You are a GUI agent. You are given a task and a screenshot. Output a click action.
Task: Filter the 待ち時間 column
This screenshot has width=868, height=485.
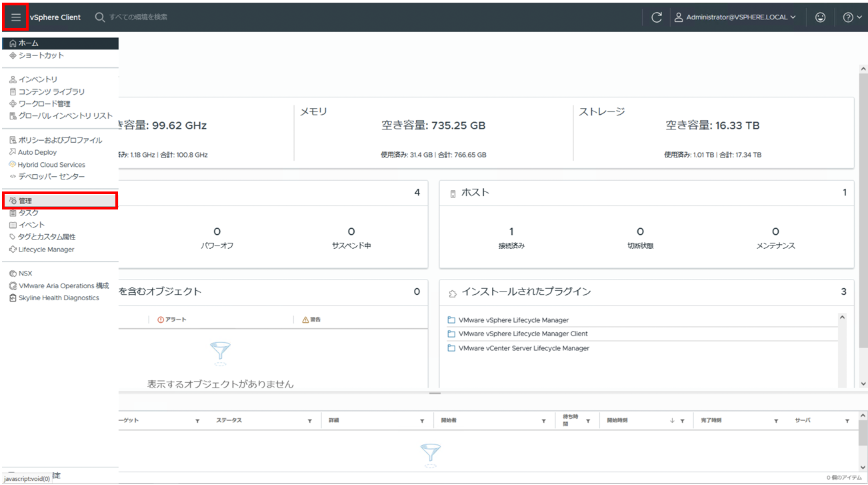coord(588,421)
